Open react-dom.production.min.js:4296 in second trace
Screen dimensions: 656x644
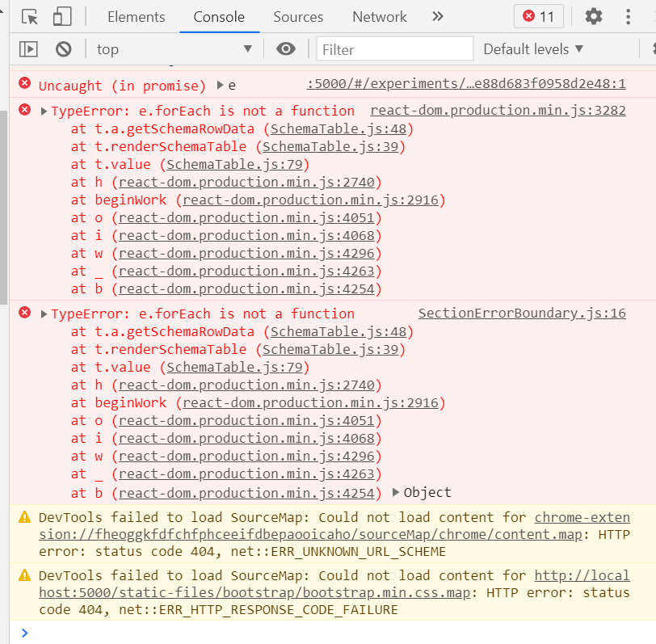tap(247, 456)
